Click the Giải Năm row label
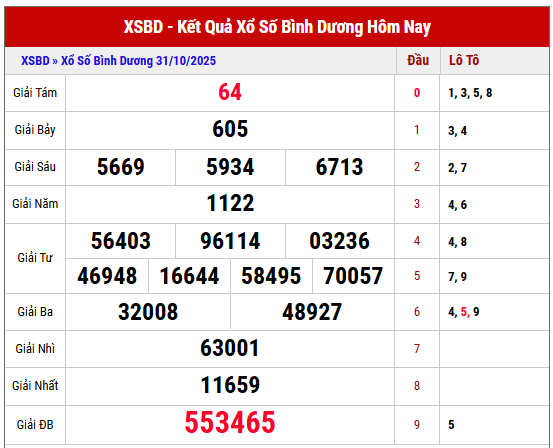The image size is (553, 448). pos(35,204)
